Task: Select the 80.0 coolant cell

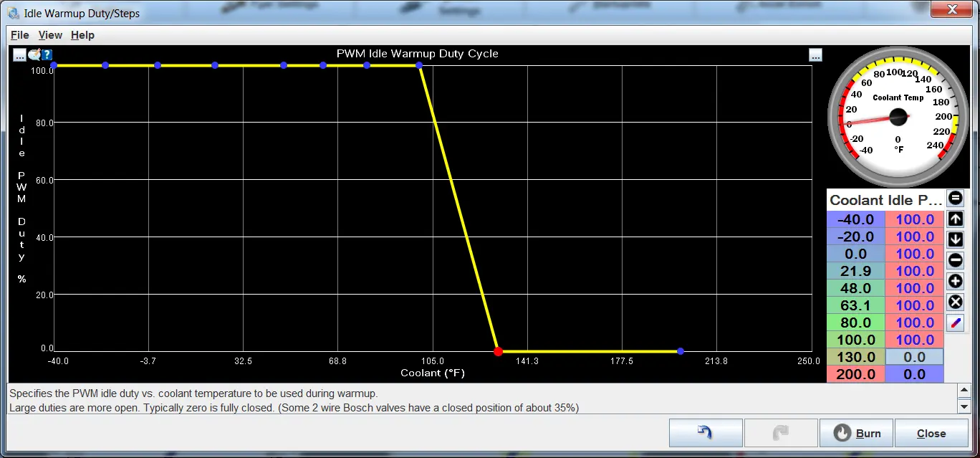Action: 856,323
